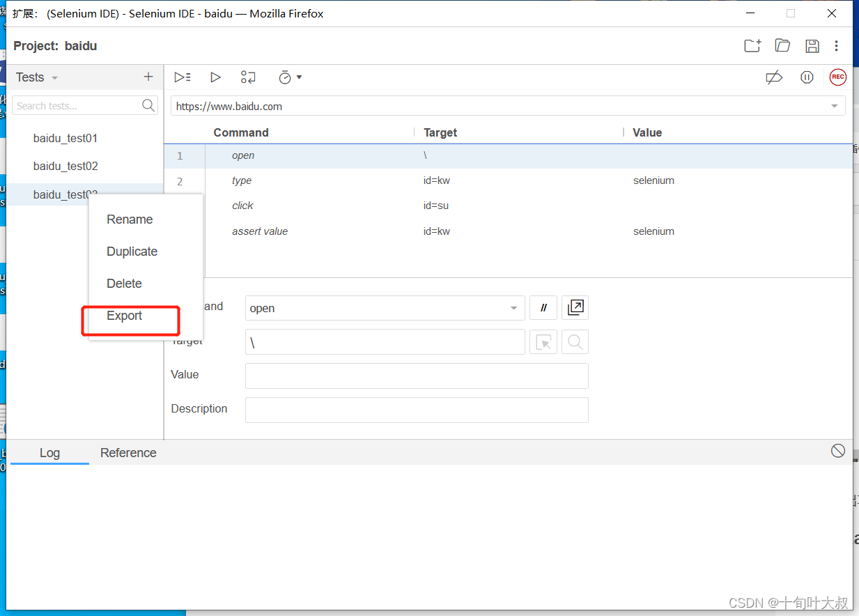Screen dimensions: 859x616
Task: Save the project icon
Action: pos(812,46)
